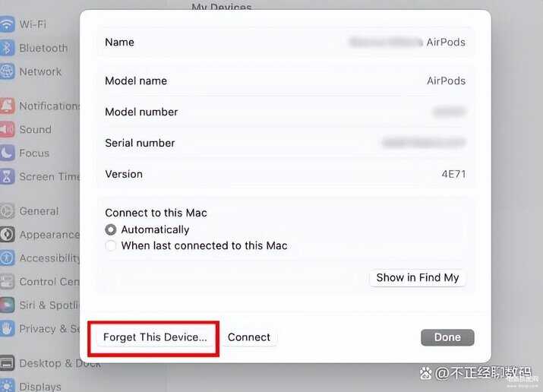Screen dimensions: 543x392
Task: Select the Screen Time hourglass icon
Action: click(7, 176)
